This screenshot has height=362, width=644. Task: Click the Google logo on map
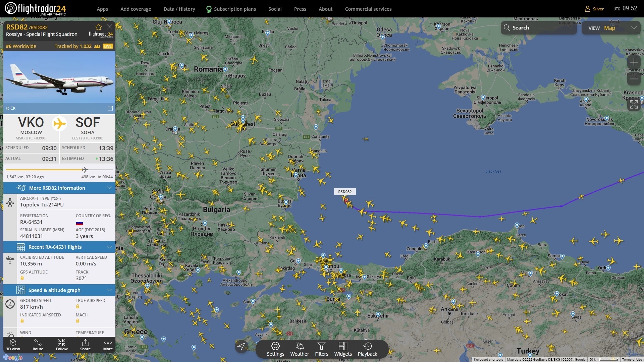(13, 357)
